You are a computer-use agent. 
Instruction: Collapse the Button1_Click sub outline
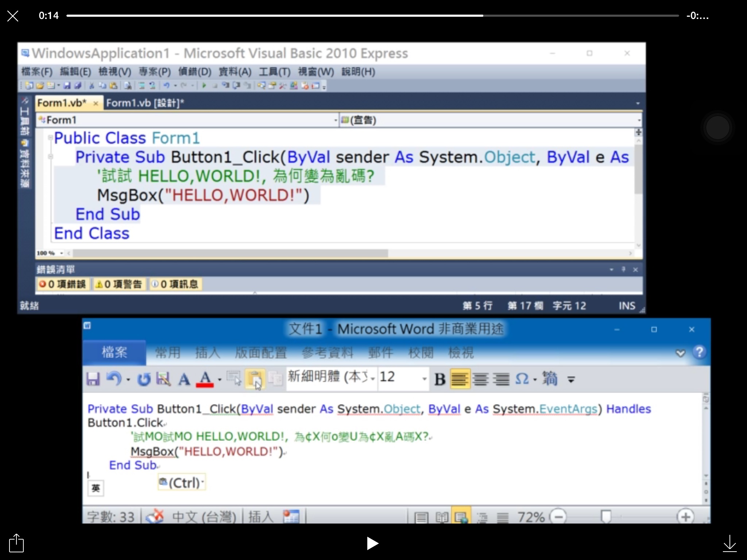(x=51, y=157)
